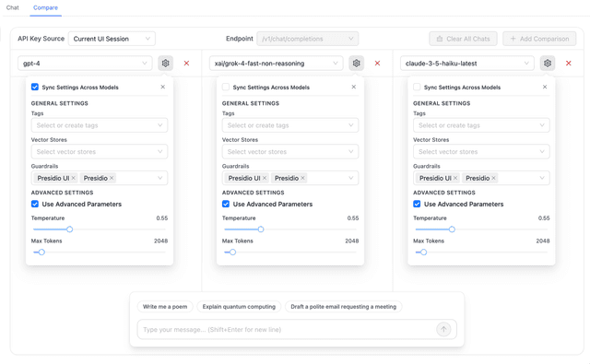Remove Presidio UI guardrail tag in gpt-4 panel
The image size is (590, 364).
click(74, 178)
